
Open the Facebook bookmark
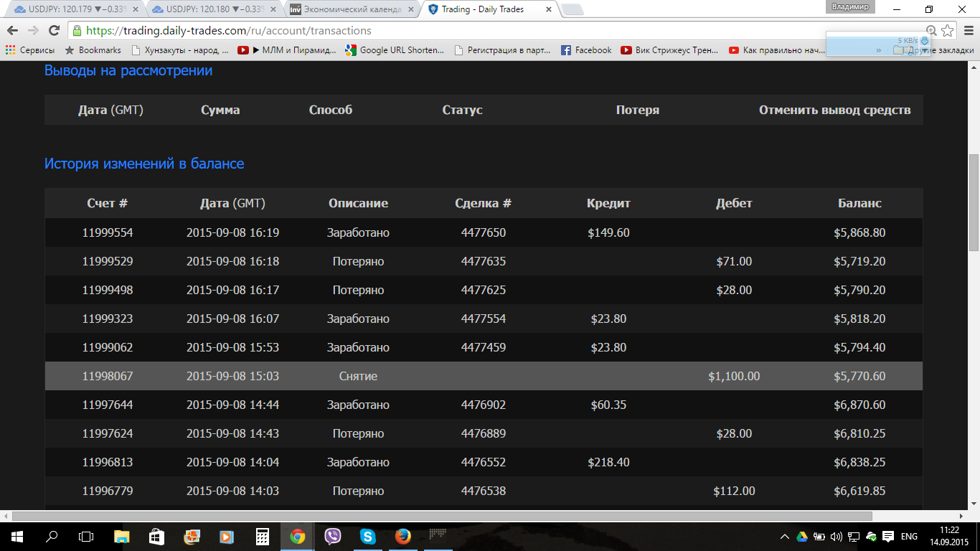[x=586, y=50]
